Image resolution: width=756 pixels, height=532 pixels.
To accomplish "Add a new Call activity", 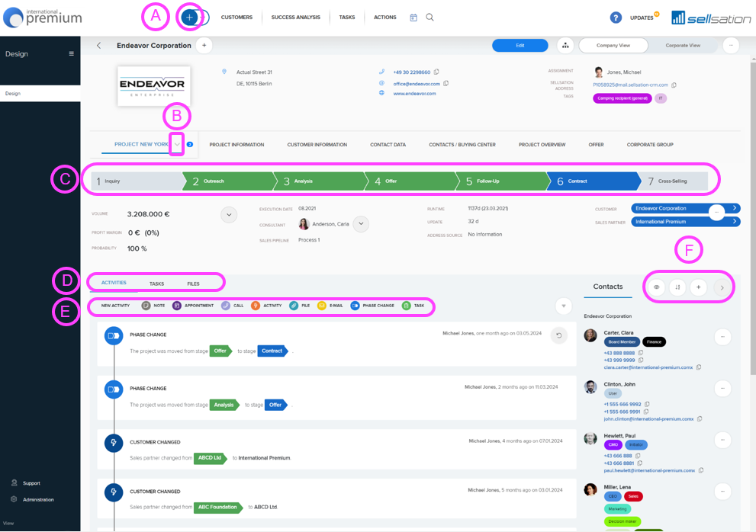I will coord(233,306).
